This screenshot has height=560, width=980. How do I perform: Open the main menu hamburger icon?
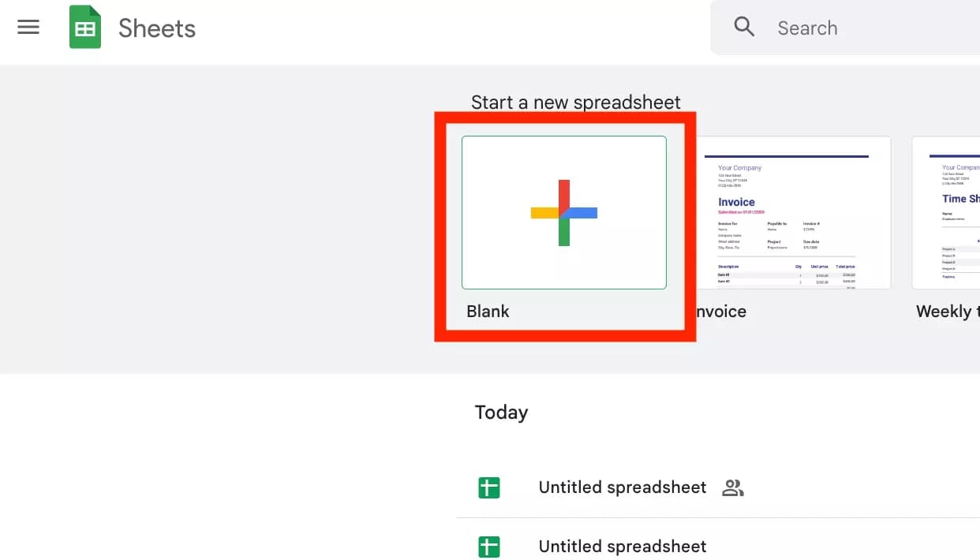[28, 28]
